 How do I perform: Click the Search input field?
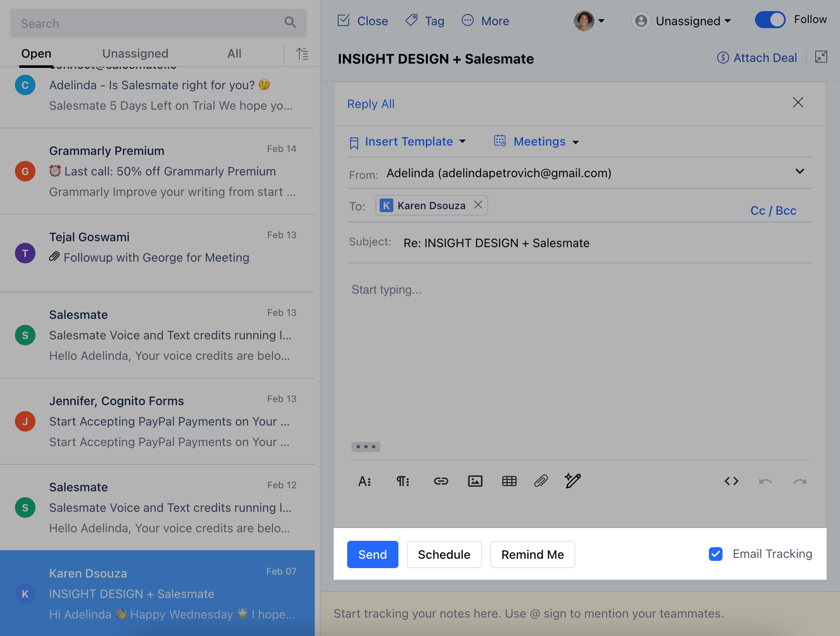pyautogui.click(x=149, y=23)
